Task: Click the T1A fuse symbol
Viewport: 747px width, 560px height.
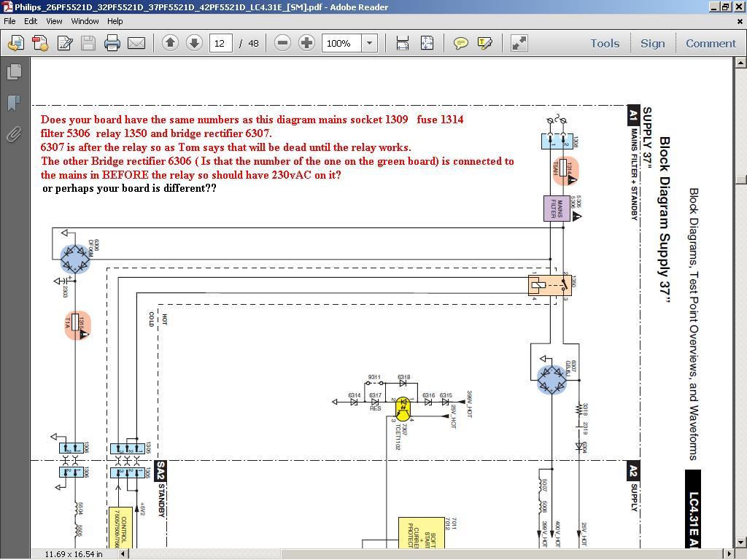Action: coord(77,325)
